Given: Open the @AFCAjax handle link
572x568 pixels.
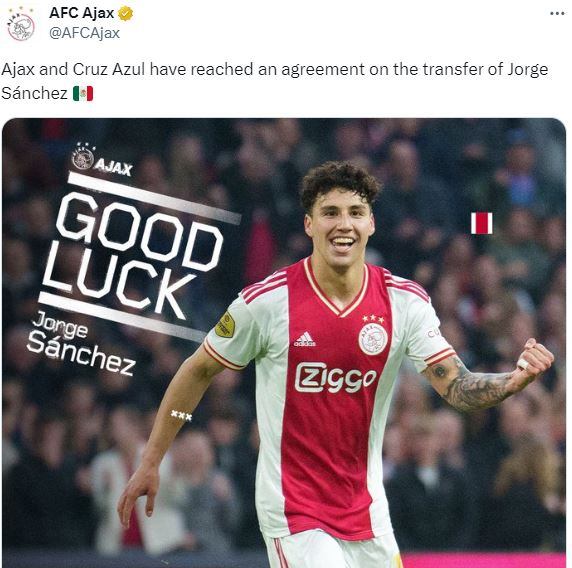Looking at the screenshot, I should pyautogui.click(x=84, y=33).
